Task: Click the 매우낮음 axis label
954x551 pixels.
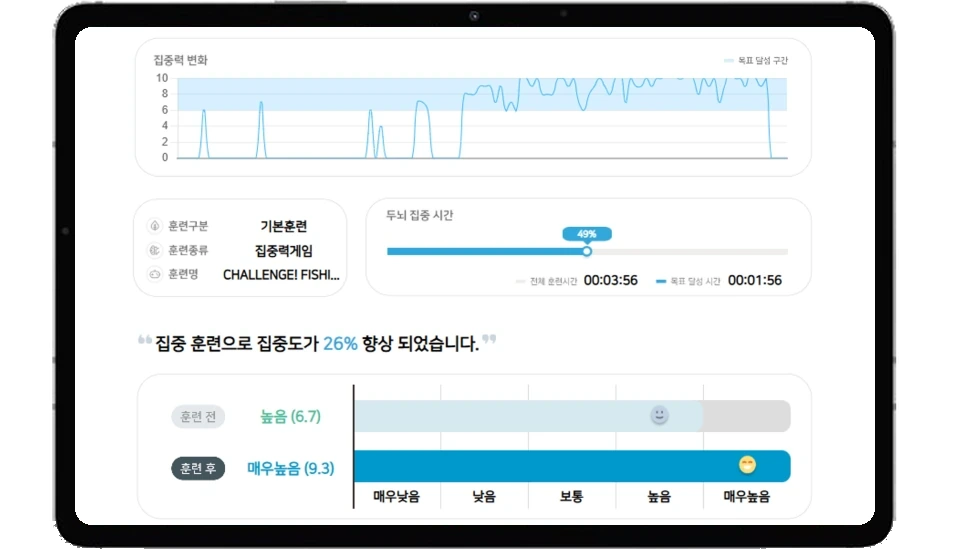Action: 397,497
